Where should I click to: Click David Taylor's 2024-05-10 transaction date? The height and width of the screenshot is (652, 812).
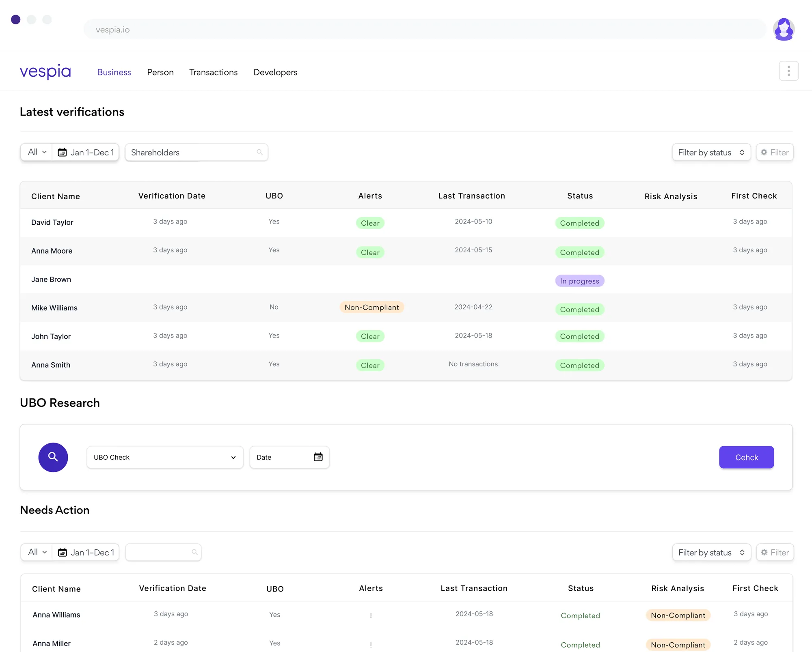coord(473,222)
